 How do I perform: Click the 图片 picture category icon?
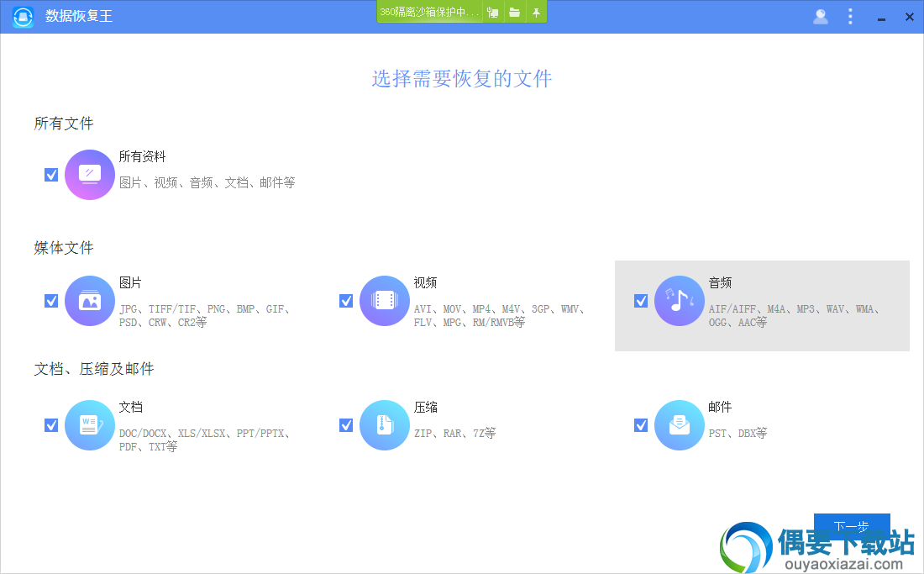click(x=90, y=301)
